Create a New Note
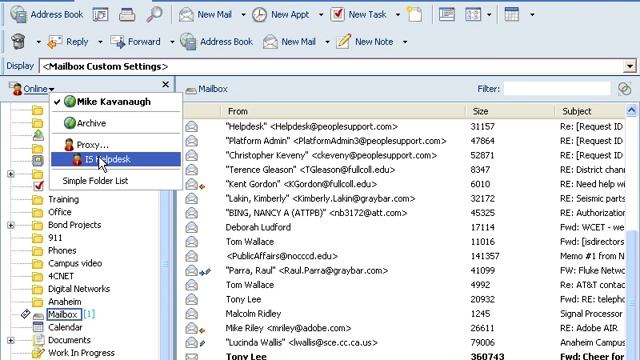Screen dimensions: 640x360 point(364,42)
